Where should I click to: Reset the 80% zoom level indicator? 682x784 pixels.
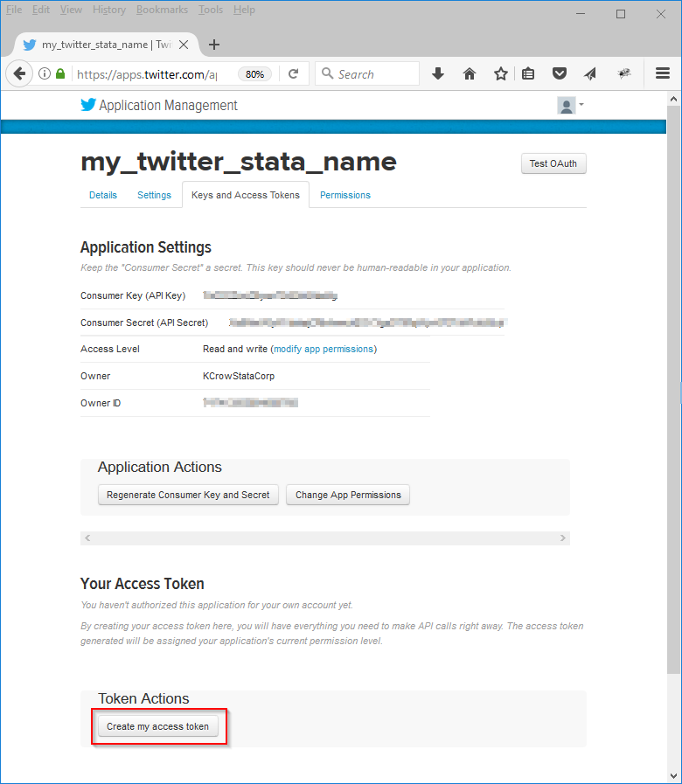(254, 74)
